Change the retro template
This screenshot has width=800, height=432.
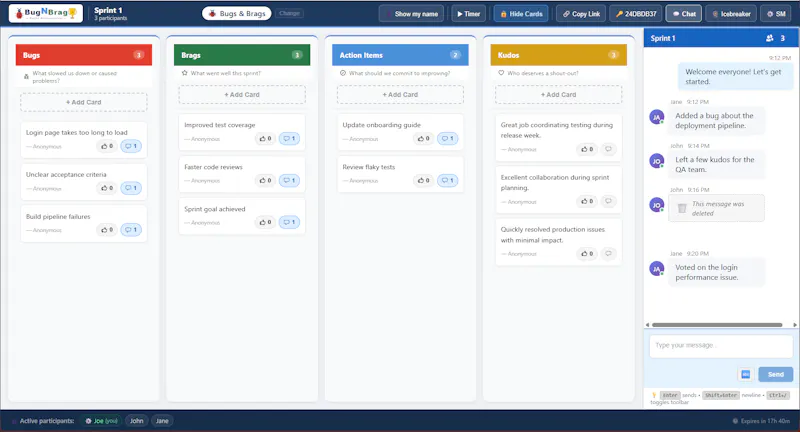click(x=289, y=13)
